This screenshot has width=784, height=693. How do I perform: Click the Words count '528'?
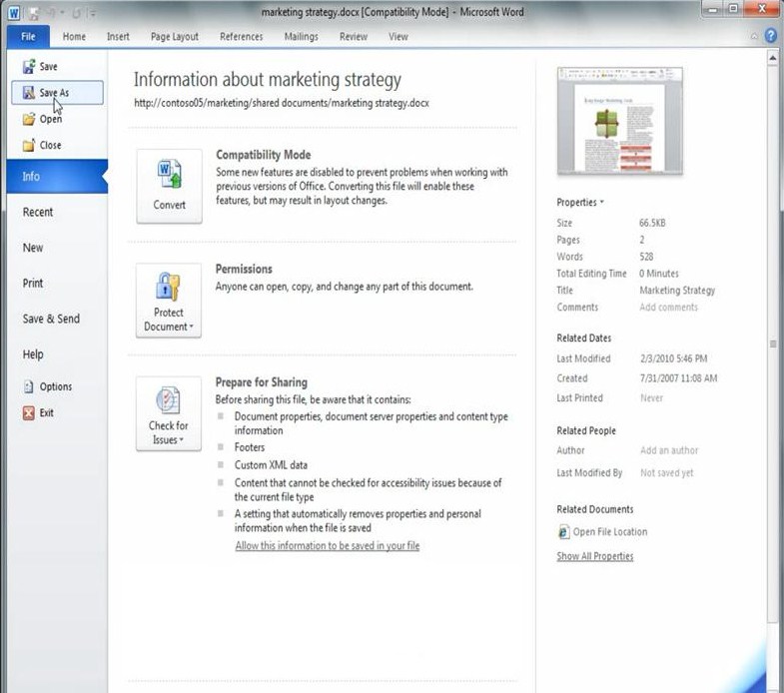[x=646, y=257]
